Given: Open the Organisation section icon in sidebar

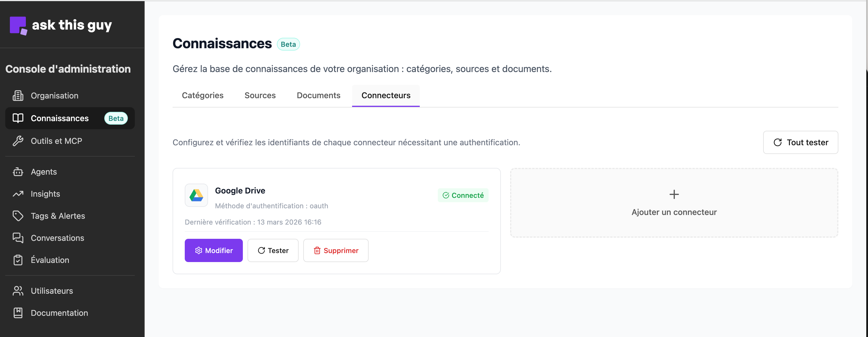Looking at the screenshot, I should pyautogui.click(x=18, y=95).
